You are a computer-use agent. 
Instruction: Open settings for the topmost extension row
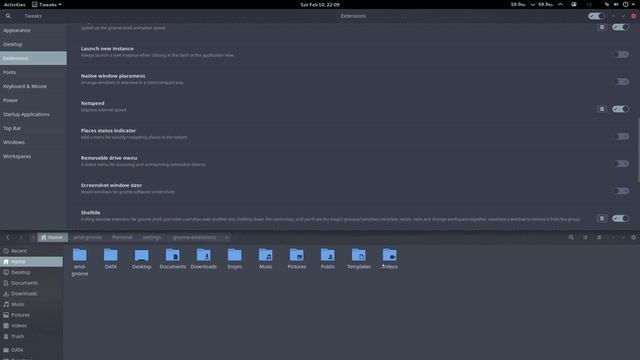[602, 27]
